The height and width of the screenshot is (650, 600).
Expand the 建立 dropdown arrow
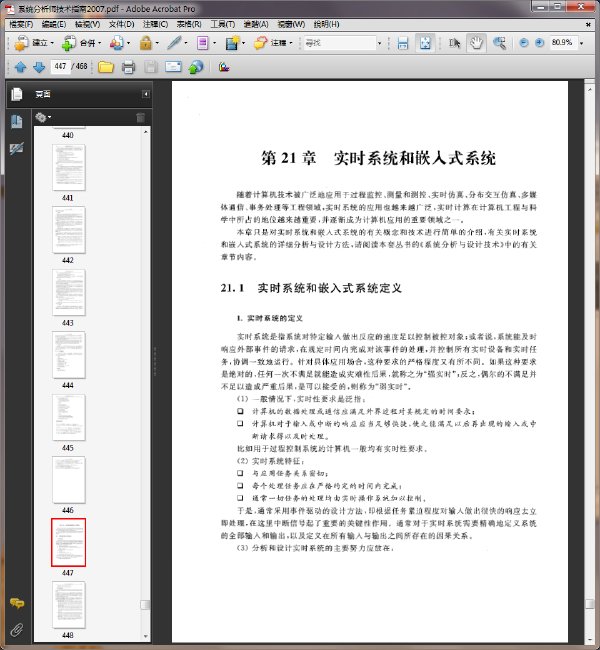[52, 43]
